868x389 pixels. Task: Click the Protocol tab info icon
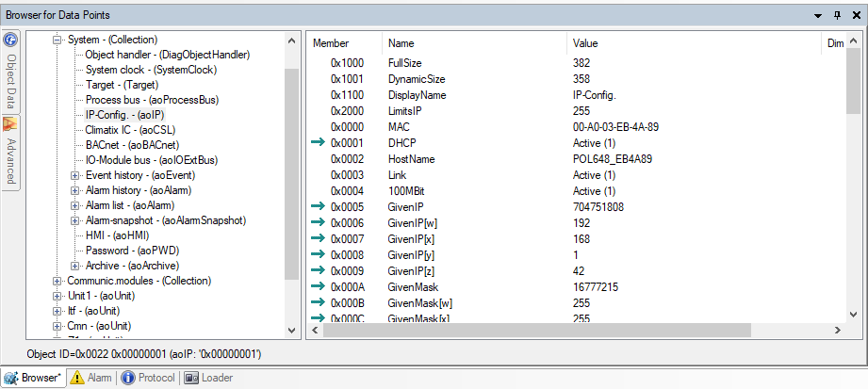[128, 378]
